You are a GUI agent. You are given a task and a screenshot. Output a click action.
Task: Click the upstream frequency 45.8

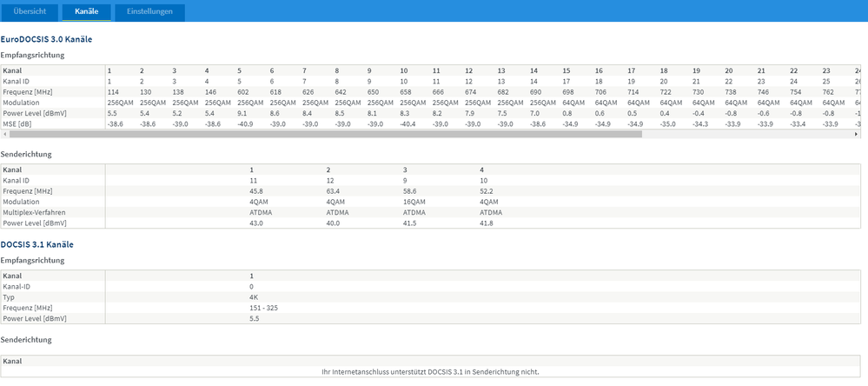[255, 191]
